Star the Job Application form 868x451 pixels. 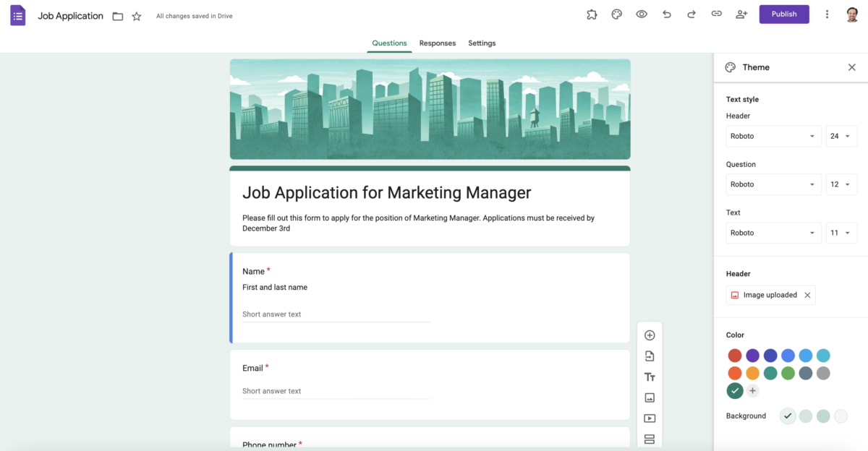click(137, 15)
